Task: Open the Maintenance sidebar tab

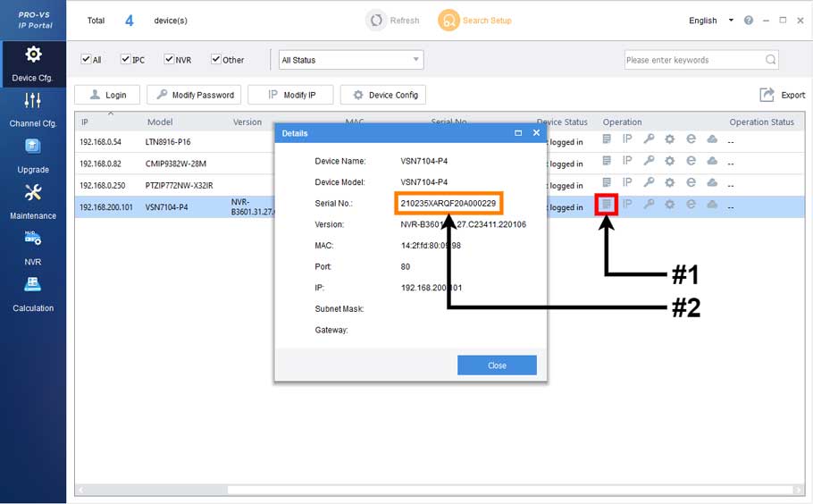Action: (33, 201)
